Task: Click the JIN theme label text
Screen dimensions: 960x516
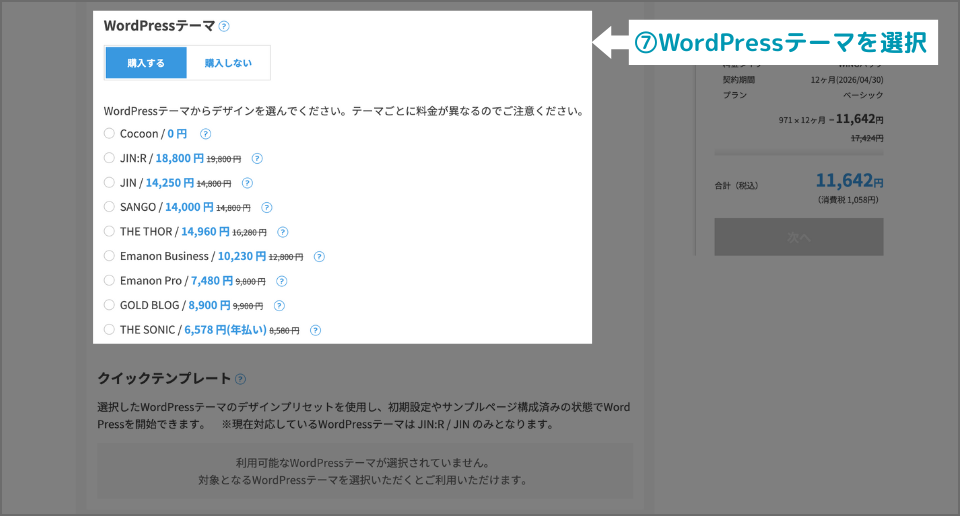Action: [x=128, y=183]
